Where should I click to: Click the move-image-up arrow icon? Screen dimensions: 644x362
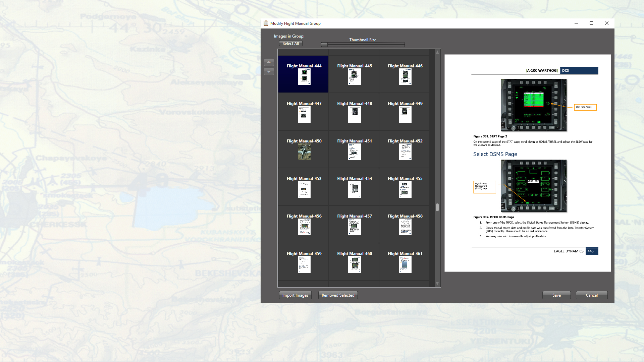pyautogui.click(x=269, y=62)
